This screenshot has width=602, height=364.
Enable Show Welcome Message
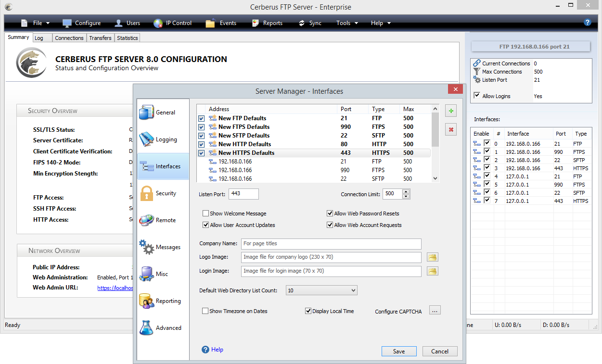(x=206, y=213)
